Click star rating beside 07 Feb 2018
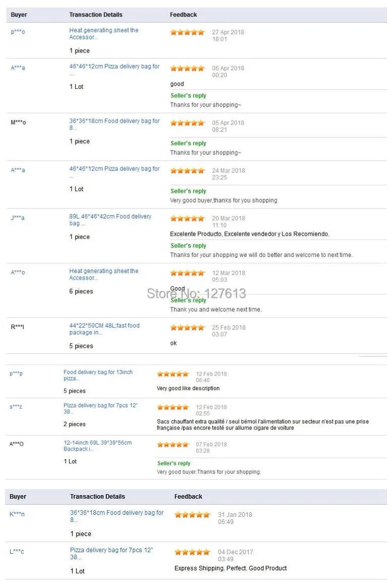The width and height of the screenshot is (392, 586). pos(173,444)
